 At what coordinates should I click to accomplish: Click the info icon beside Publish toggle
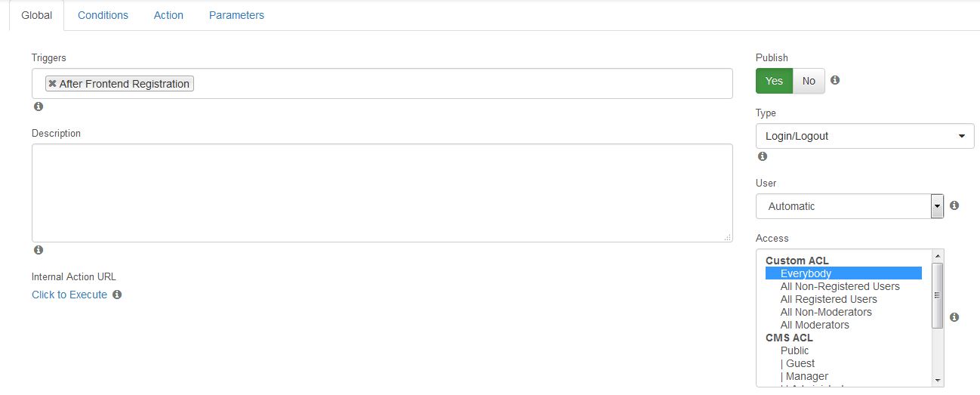836,80
